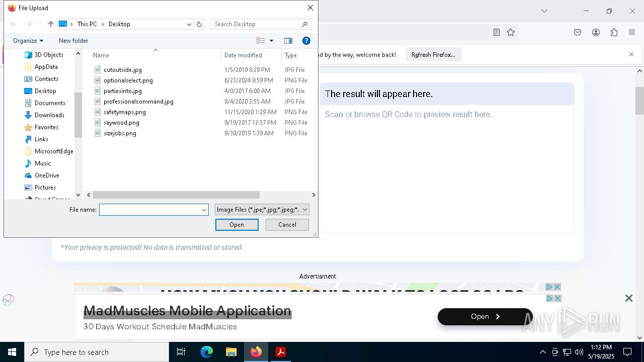The height and width of the screenshot is (362, 644).
Task: Open help in File Upload dialog
Action: [x=306, y=41]
